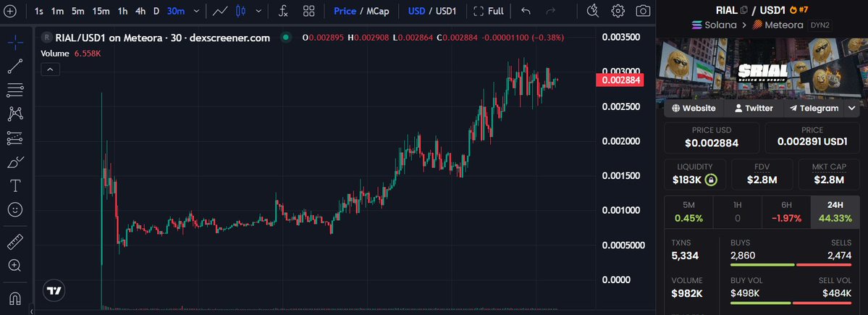Collapse the indicator legend chevron
Viewport: 868px width, 315px height.
(x=50, y=70)
